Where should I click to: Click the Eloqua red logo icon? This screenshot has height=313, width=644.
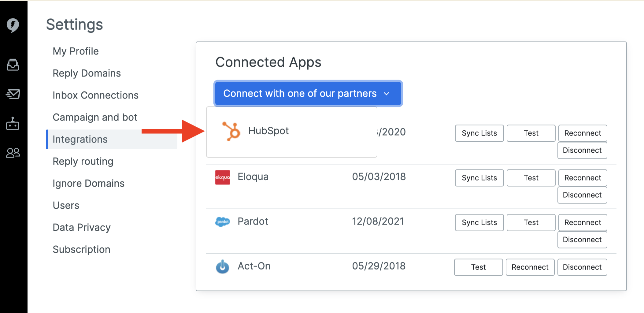[x=222, y=177]
